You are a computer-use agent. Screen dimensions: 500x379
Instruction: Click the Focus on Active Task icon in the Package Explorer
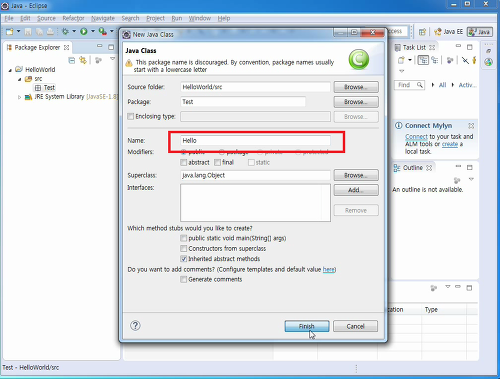click(x=98, y=60)
